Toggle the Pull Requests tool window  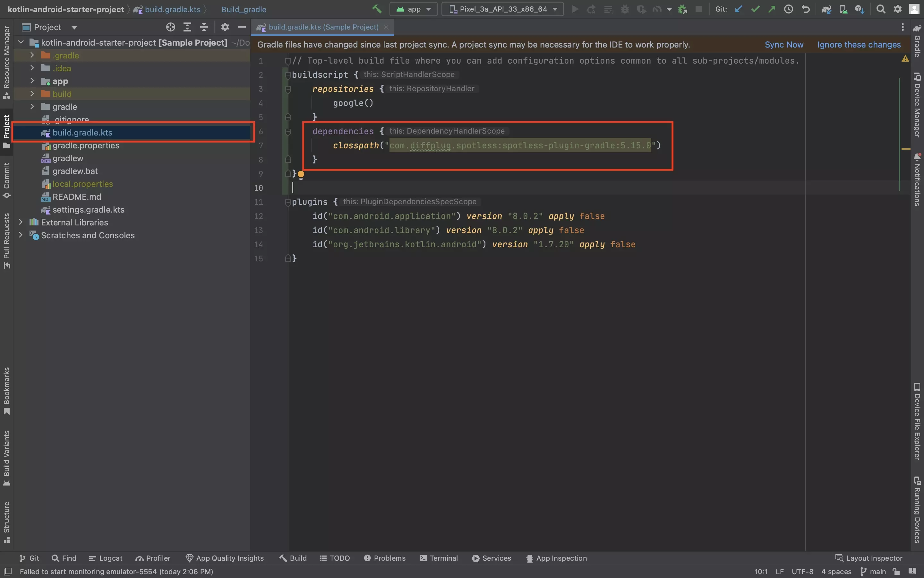click(x=6, y=241)
